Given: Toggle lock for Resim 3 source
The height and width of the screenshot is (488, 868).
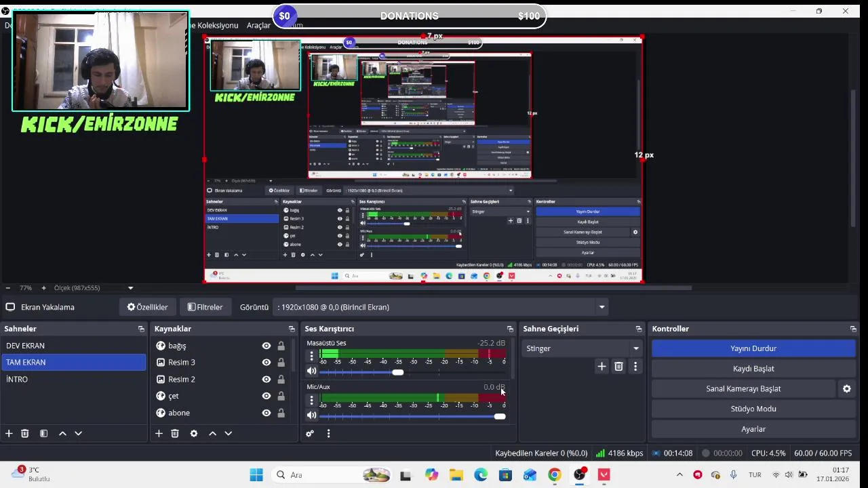Looking at the screenshot, I should pyautogui.click(x=281, y=363).
